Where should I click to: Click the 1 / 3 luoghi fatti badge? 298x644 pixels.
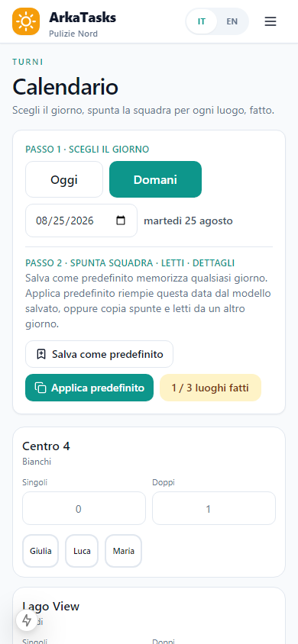coord(210,388)
